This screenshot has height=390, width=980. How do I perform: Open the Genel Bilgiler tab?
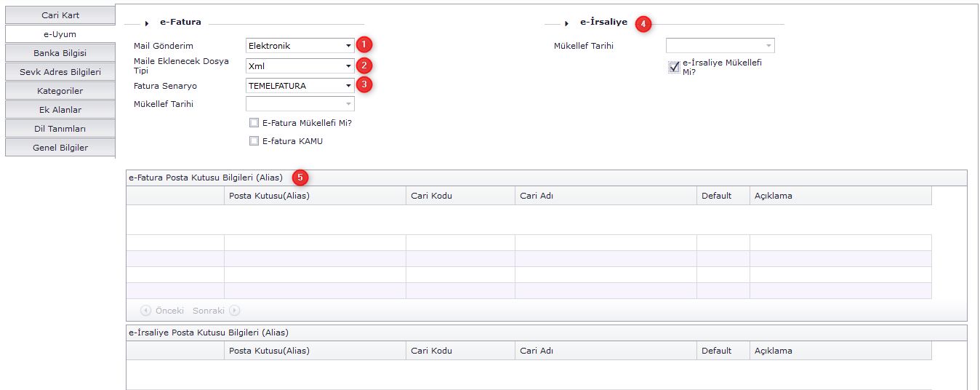(60, 148)
